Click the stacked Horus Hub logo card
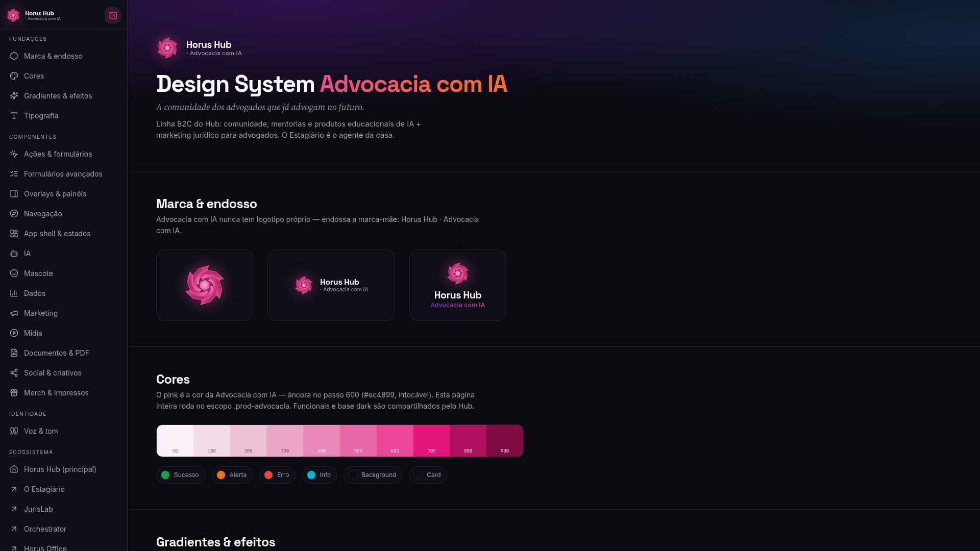The image size is (980, 551). (x=458, y=285)
